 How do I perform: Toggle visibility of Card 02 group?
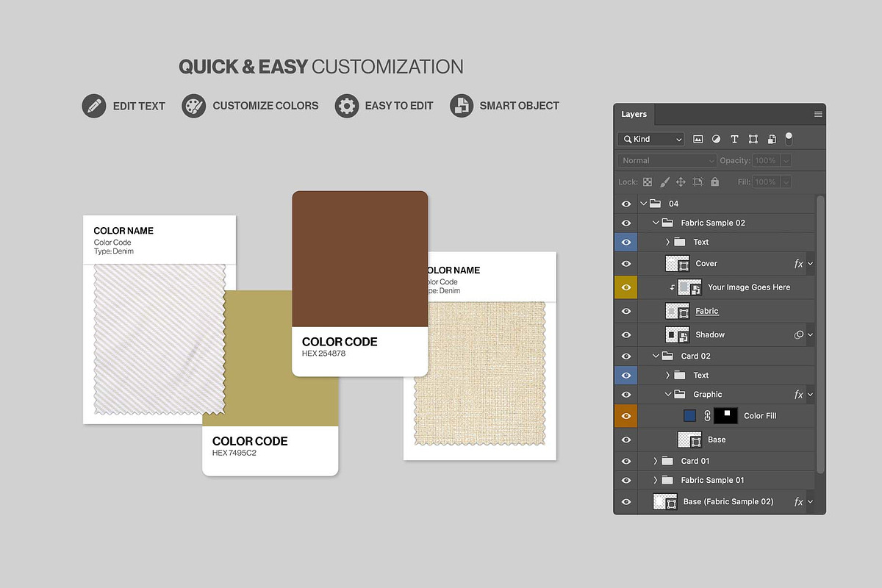point(626,356)
